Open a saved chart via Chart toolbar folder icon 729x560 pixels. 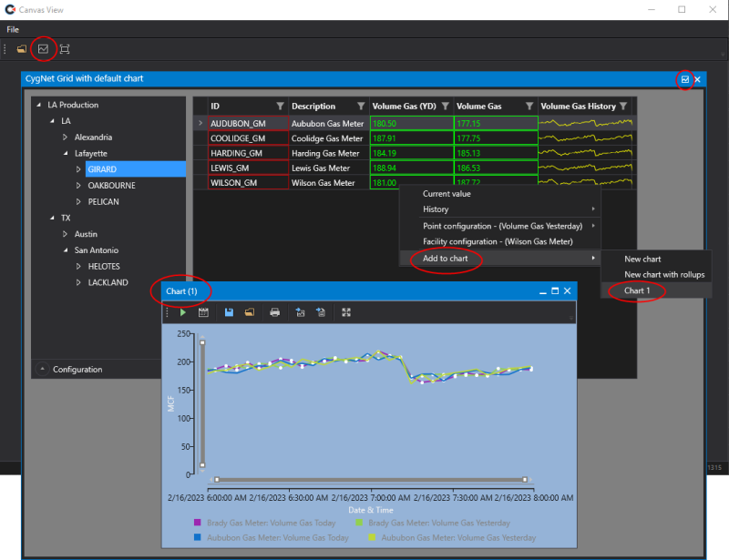point(250,312)
